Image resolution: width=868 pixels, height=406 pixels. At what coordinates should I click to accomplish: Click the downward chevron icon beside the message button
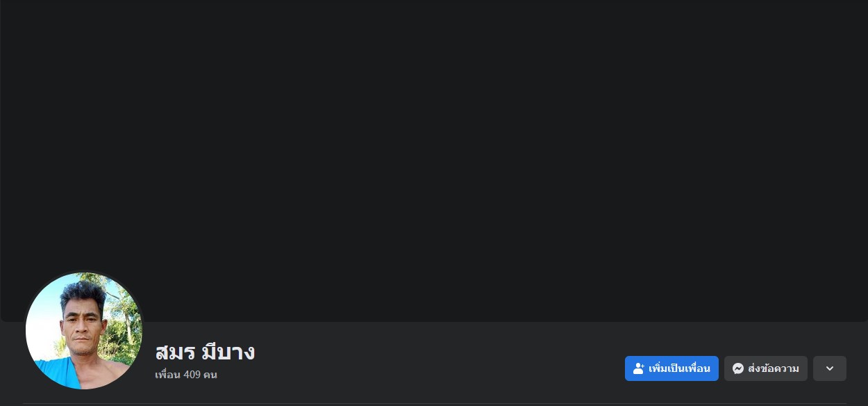pyautogui.click(x=830, y=368)
